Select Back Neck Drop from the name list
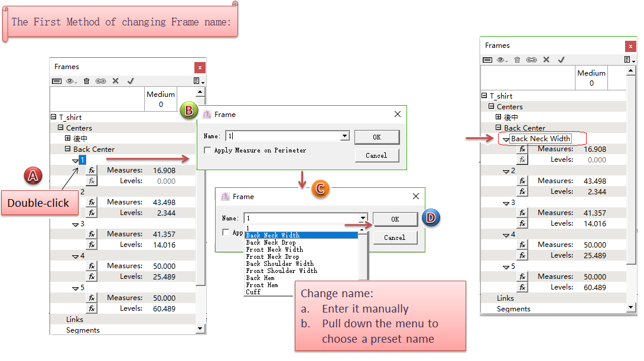Image resolution: width=644 pixels, height=361 pixels. click(x=271, y=242)
